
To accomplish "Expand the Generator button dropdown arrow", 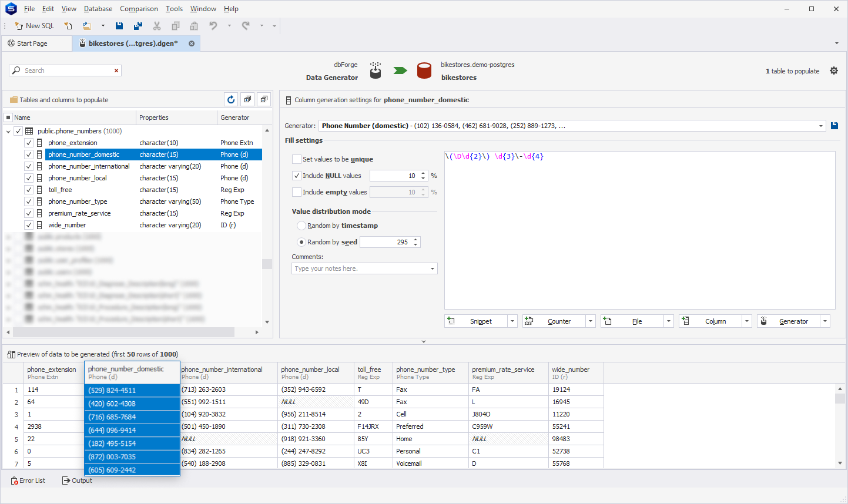I will [x=825, y=321].
